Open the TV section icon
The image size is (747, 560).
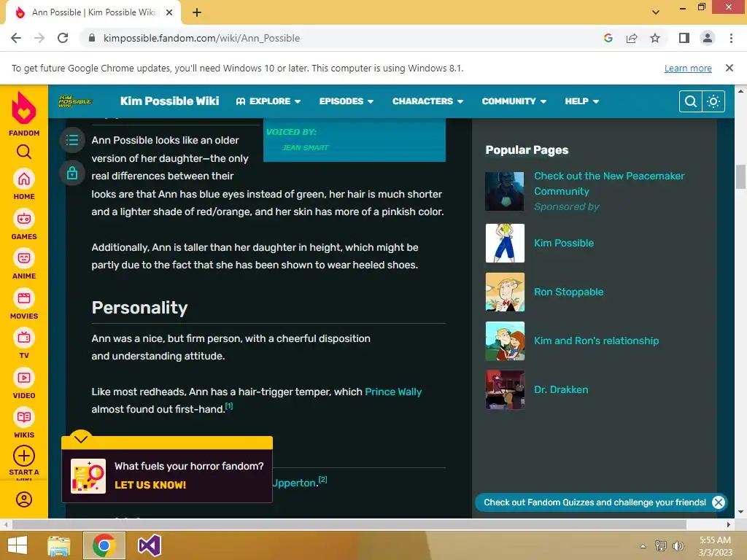[24, 338]
